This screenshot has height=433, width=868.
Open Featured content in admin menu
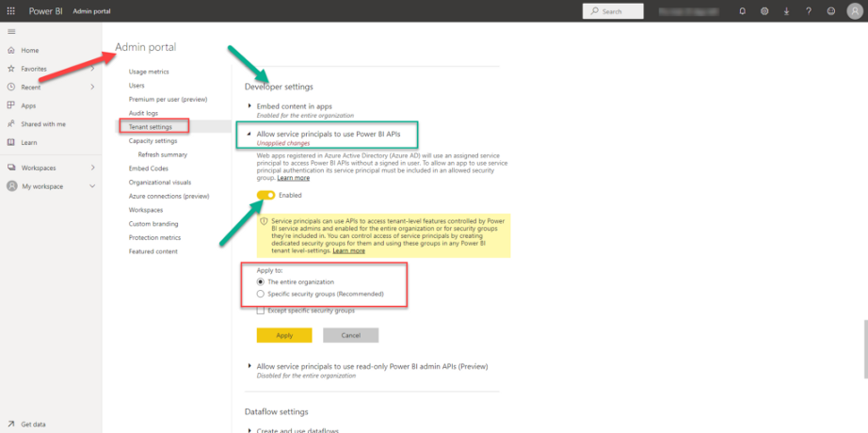[x=153, y=251]
